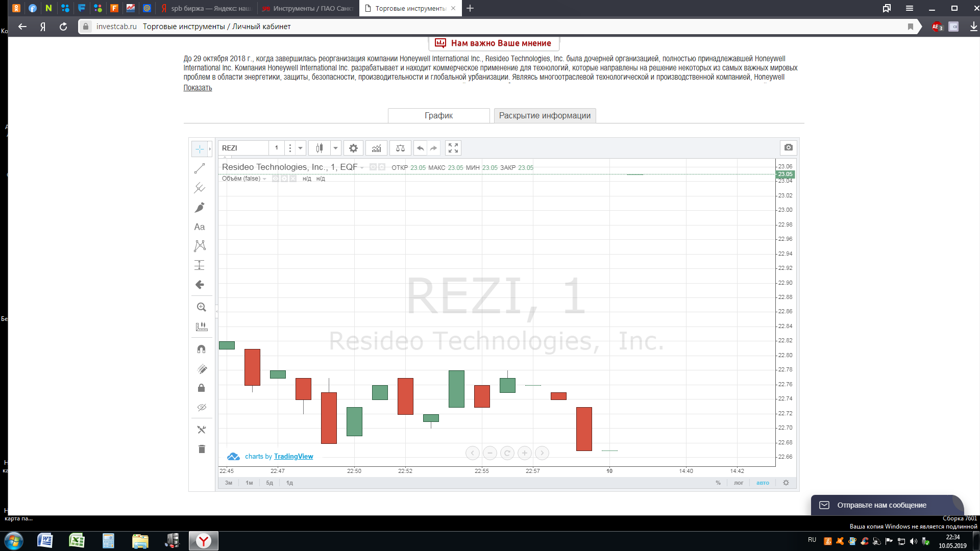This screenshot has height=551, width=980.
Task: Open settings of the Resideo series
Action: (x=382, y=167)
